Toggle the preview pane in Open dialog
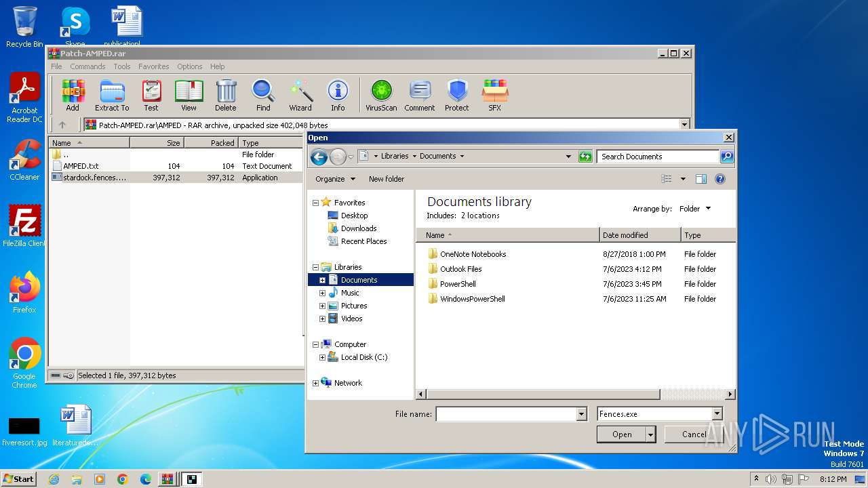This screenshot has height=488, width=868. click(x=701, y=179)
